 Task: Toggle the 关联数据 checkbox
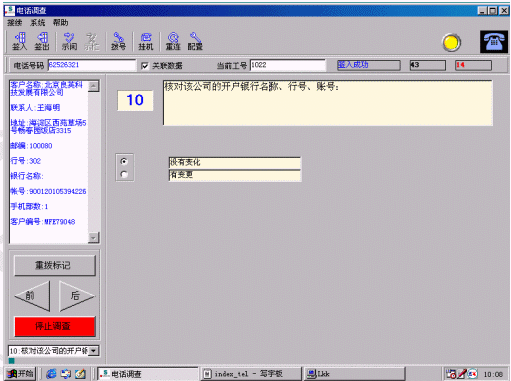click(x=145, y=66)
